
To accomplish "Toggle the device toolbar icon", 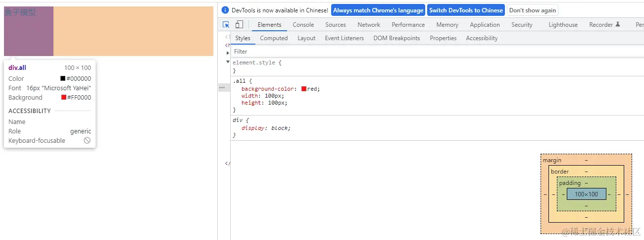I will 239,25.
